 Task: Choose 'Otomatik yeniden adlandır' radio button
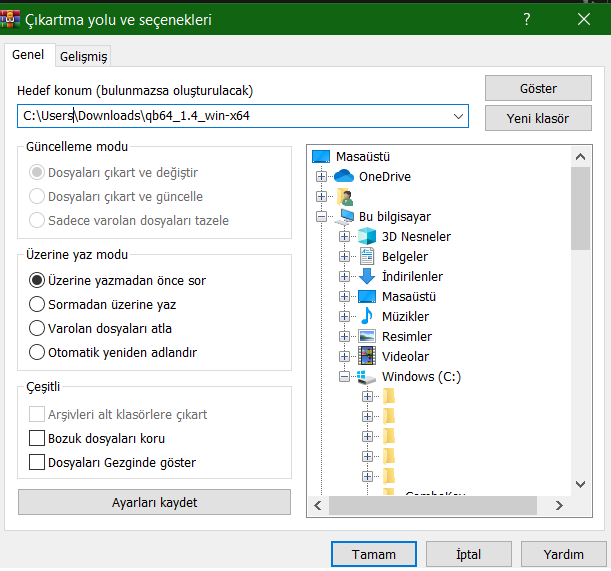[x=38, y=352]
